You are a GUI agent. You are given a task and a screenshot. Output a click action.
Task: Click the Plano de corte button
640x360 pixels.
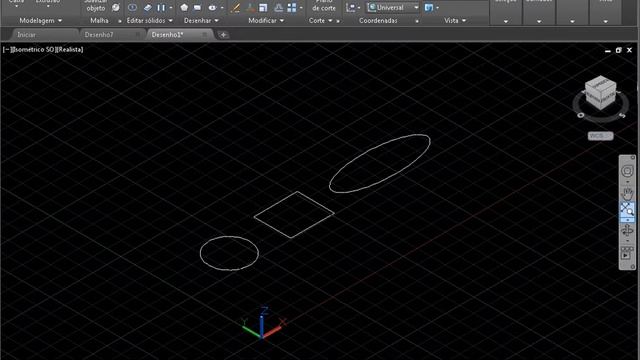(x=324, y=6)
